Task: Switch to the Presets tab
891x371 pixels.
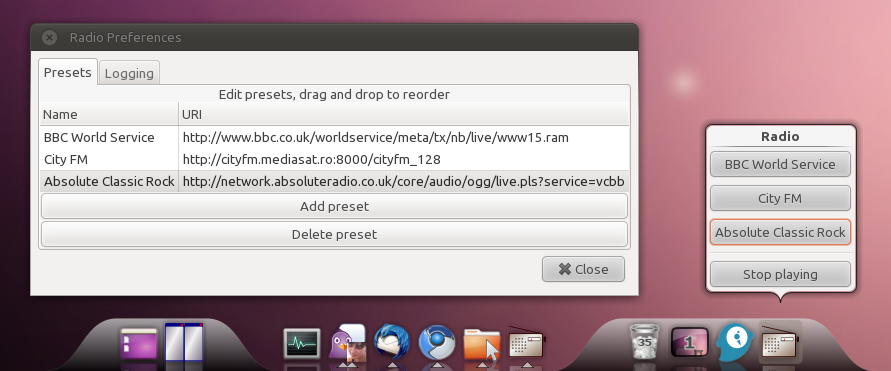Action: (68, 73)
